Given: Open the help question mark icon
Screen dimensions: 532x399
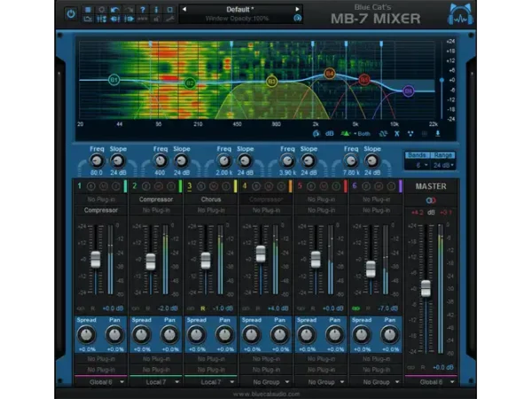Looking at the screenshot, I should click(143, 10).
